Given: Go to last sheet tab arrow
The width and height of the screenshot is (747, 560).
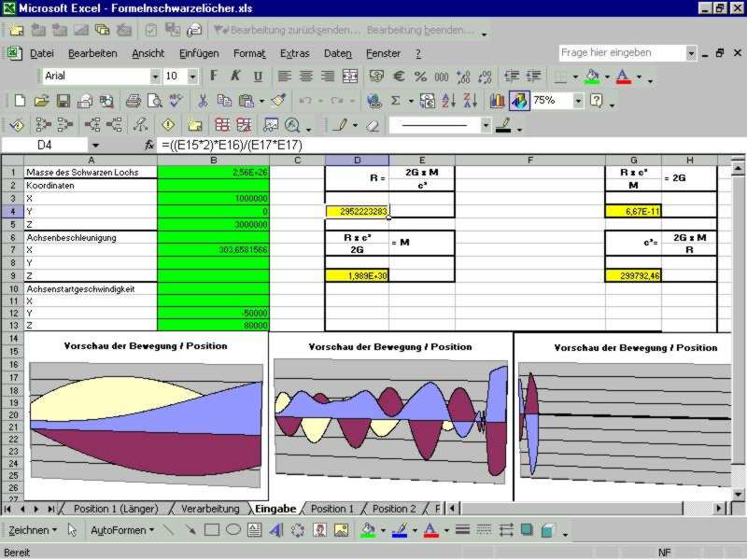Looking at the screenshot, I should pos(51,509).
